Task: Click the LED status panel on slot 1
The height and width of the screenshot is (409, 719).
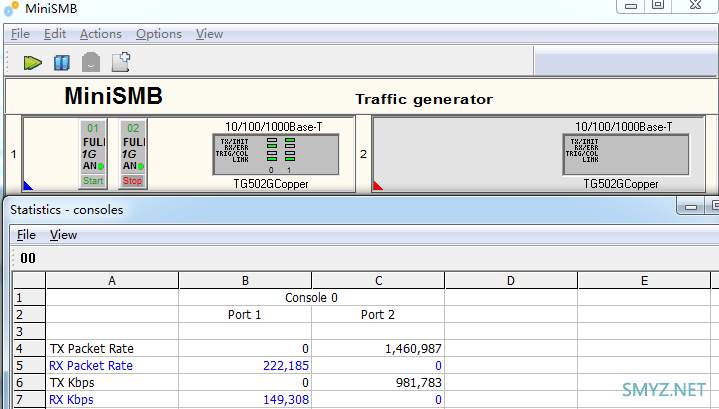Action: pyautogui.click(x=276, y=155)
